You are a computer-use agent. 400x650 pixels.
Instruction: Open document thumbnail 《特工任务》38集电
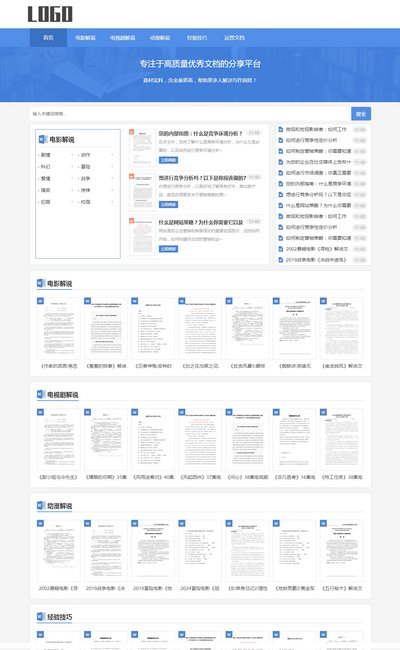coord(342,439)
